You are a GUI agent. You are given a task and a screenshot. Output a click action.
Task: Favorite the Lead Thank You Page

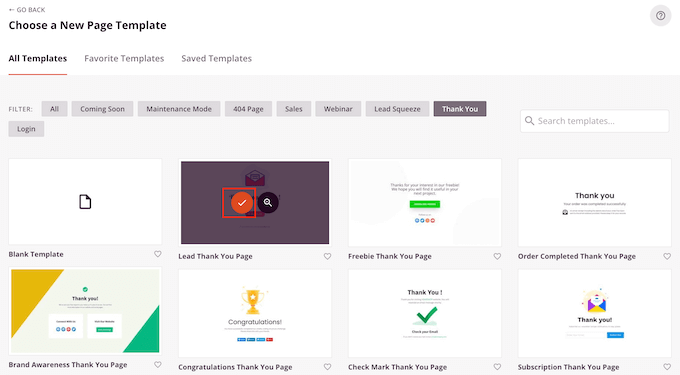[x=327, y=256]
